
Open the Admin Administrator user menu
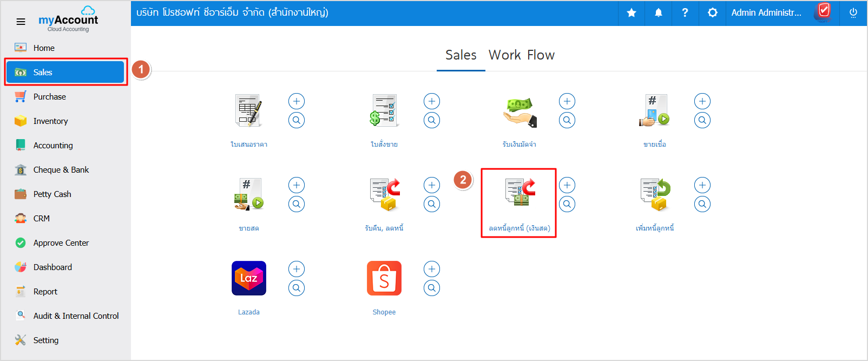[766, 12]
